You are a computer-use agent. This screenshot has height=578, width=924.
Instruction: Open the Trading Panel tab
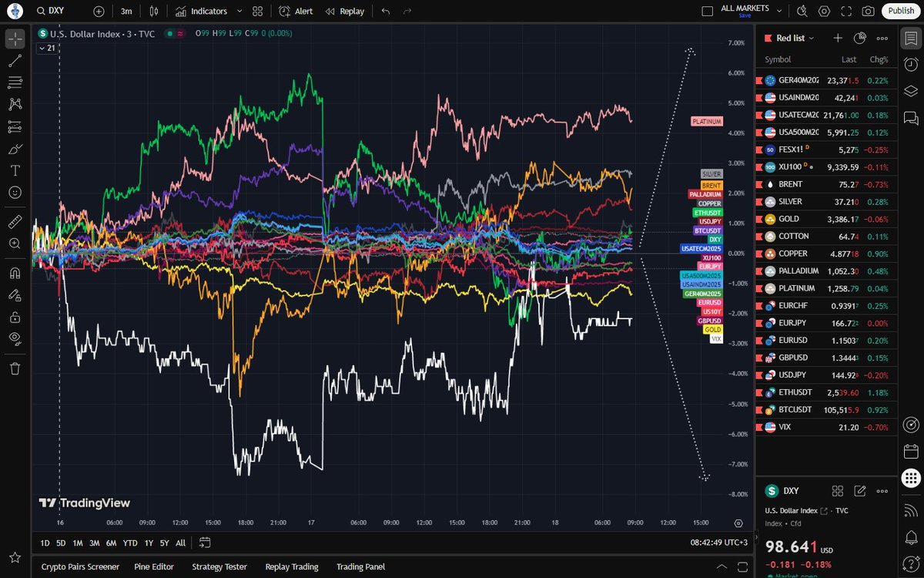360,566
